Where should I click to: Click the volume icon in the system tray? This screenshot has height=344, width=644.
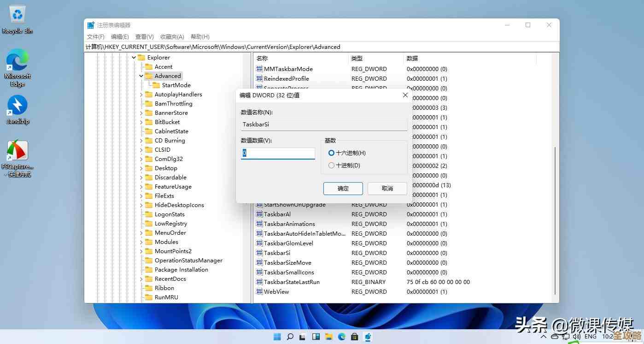point(575,337)
